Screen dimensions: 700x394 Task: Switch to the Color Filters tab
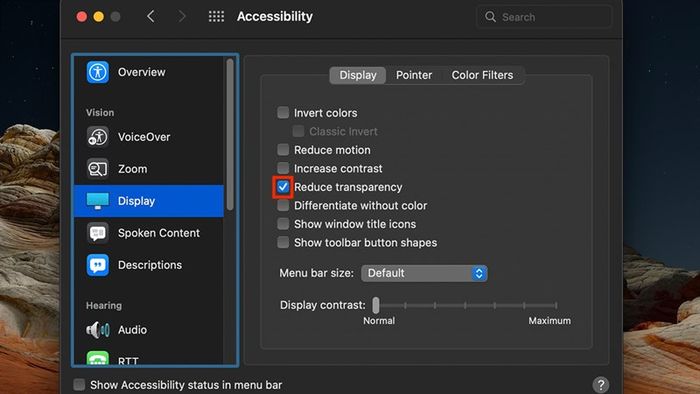tap(482, 75)
